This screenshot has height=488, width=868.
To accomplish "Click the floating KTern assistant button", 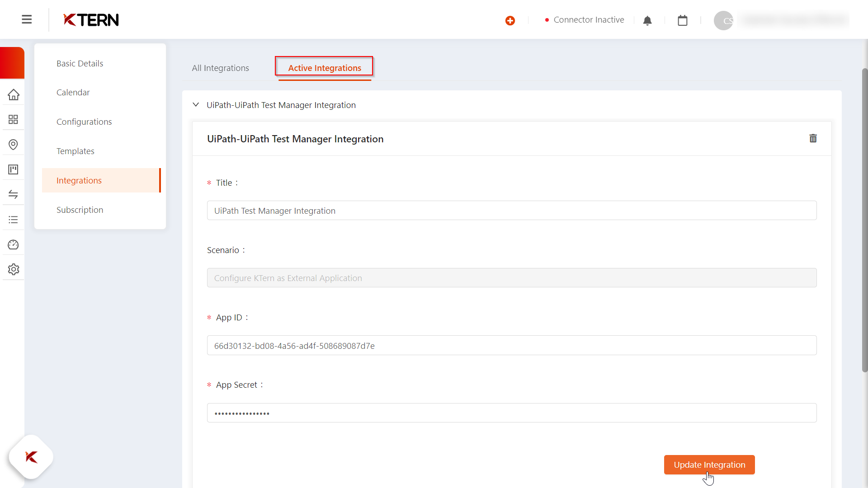I will tap(31, 457).
